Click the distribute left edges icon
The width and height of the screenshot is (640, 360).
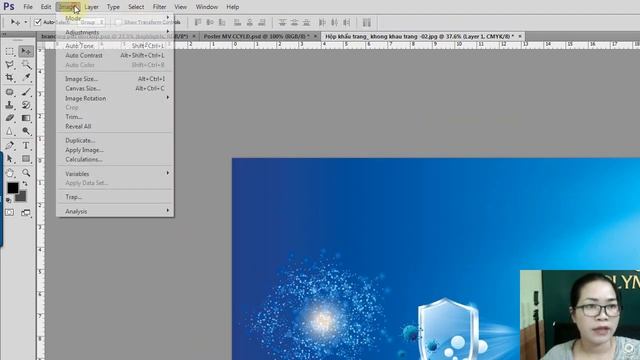point(322,22)
